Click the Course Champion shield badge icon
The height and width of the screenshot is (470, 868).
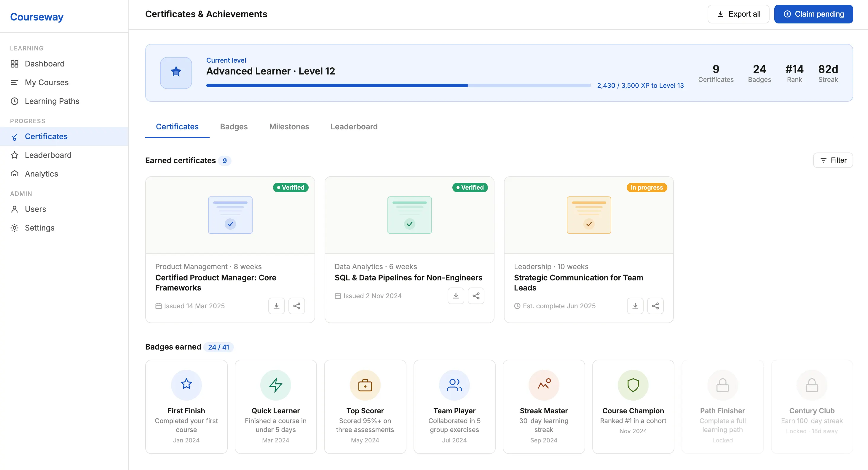[633, 385]
